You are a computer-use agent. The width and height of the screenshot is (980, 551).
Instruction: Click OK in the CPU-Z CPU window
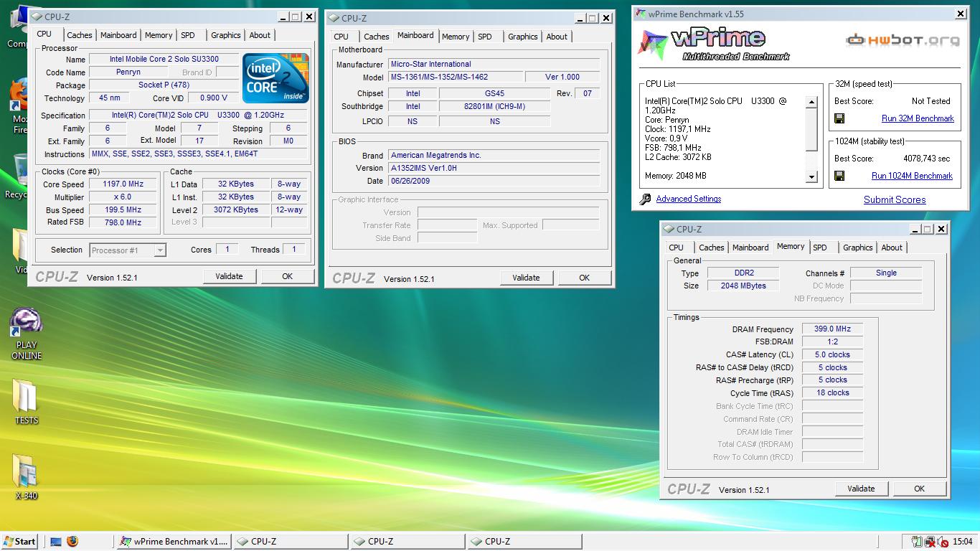click(x=287, y=276)
